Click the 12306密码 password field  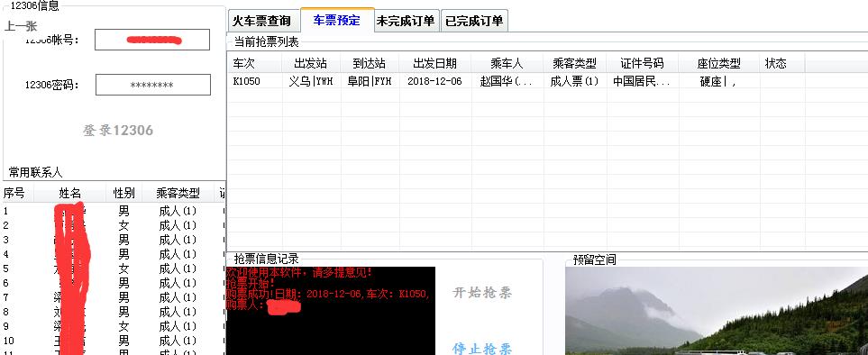pyautogui.click(x=153, y=86)
